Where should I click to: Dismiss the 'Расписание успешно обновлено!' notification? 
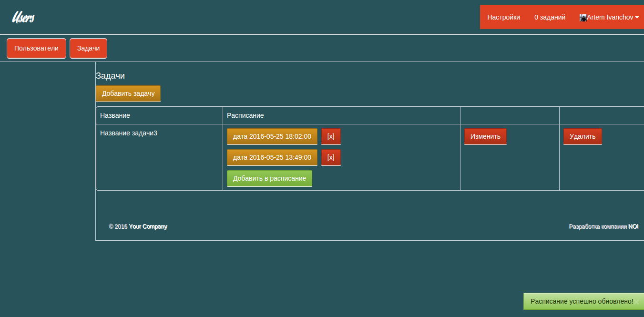tap(636, 302)
